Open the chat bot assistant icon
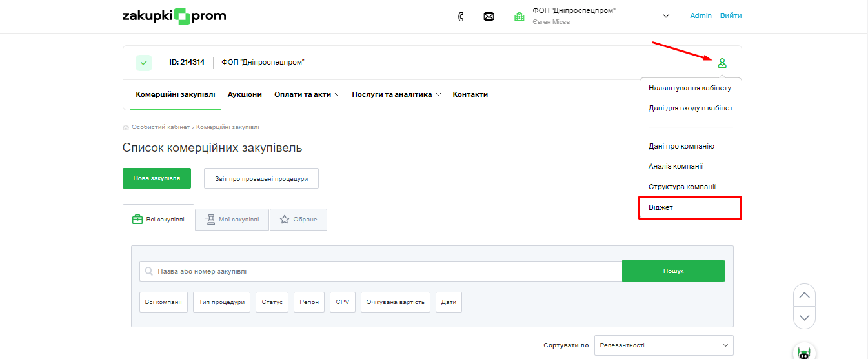The image size is (868, 359). point(804,353)
